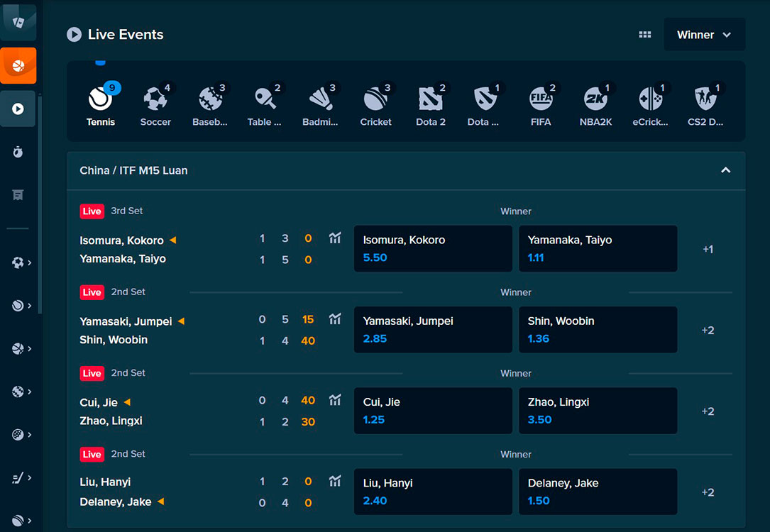770x532 pixels.
Task: Click the play/live streams sidebar icon
Action: [x=18, y=109]
